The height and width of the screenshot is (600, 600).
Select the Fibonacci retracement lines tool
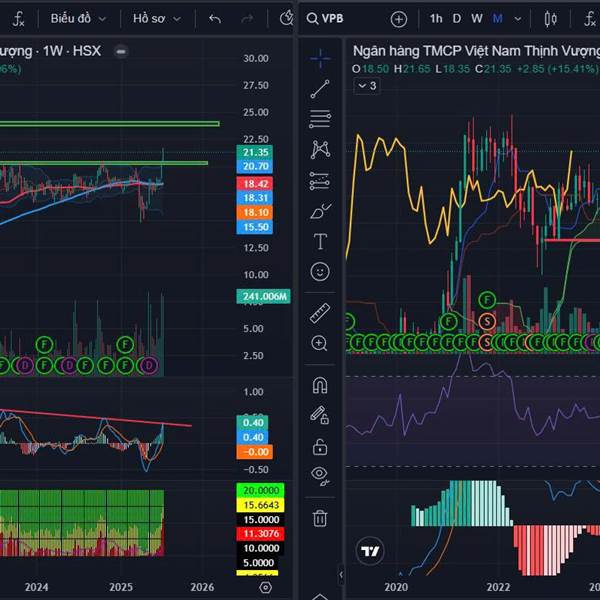tap(320, 119)
